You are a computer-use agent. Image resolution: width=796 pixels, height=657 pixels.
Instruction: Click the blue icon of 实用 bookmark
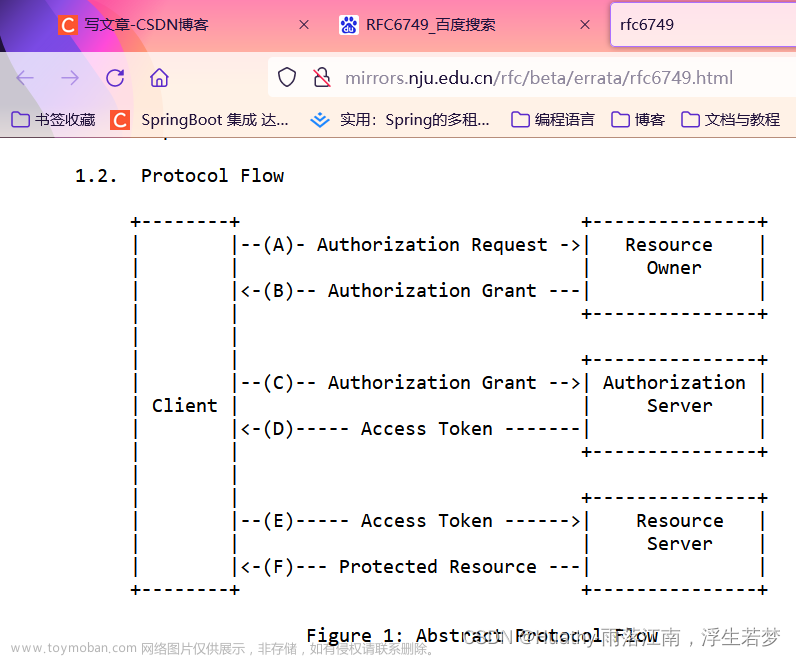(x=320, y=120)
